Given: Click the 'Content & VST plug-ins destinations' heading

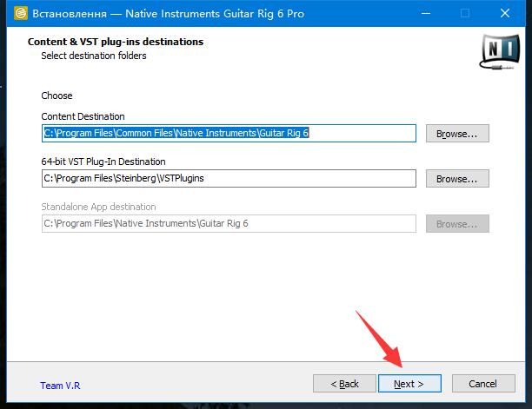Looking at the screenshot, I should (x=116, y=42).
